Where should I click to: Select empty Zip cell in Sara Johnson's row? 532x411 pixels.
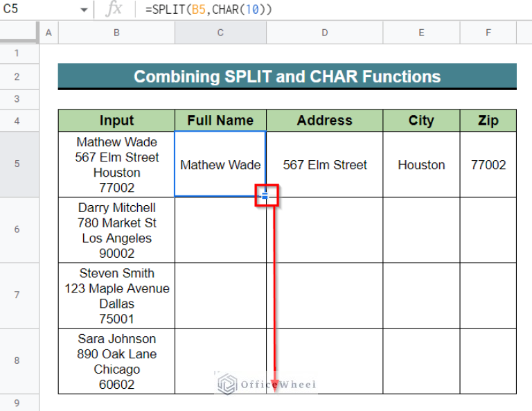point(488,361)
